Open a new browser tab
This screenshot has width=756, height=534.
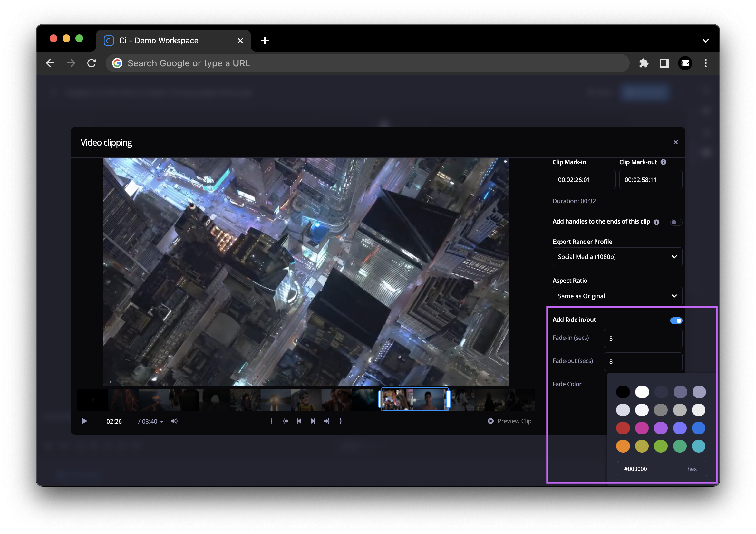click(265, 41)
